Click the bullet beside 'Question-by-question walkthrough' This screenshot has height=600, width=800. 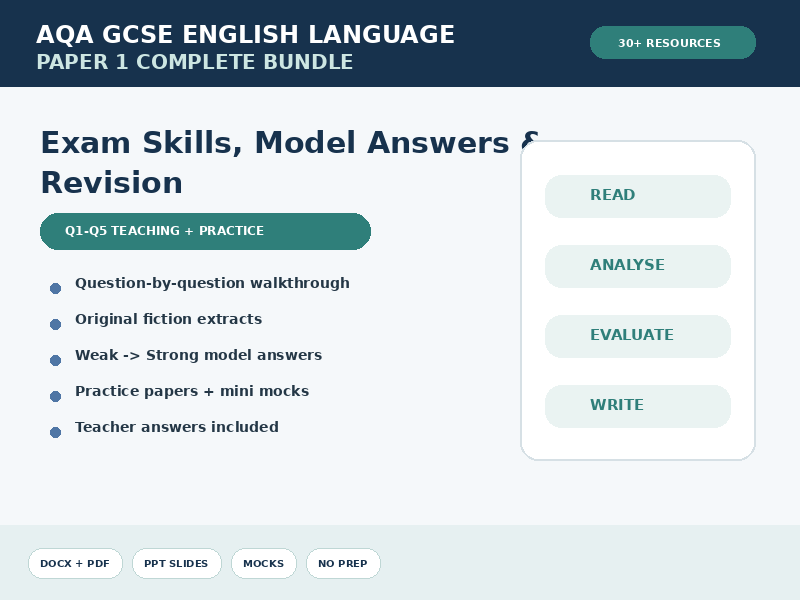pos(56,288)
